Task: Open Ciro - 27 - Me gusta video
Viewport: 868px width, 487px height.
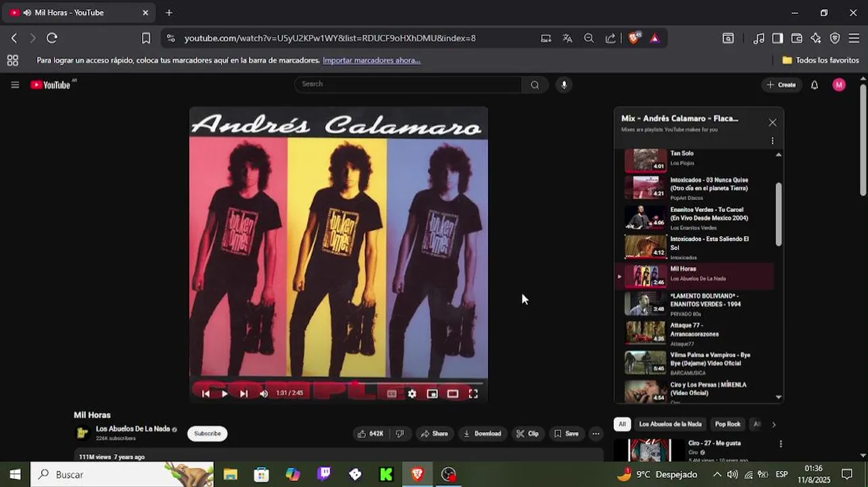Action: [714, 443]
